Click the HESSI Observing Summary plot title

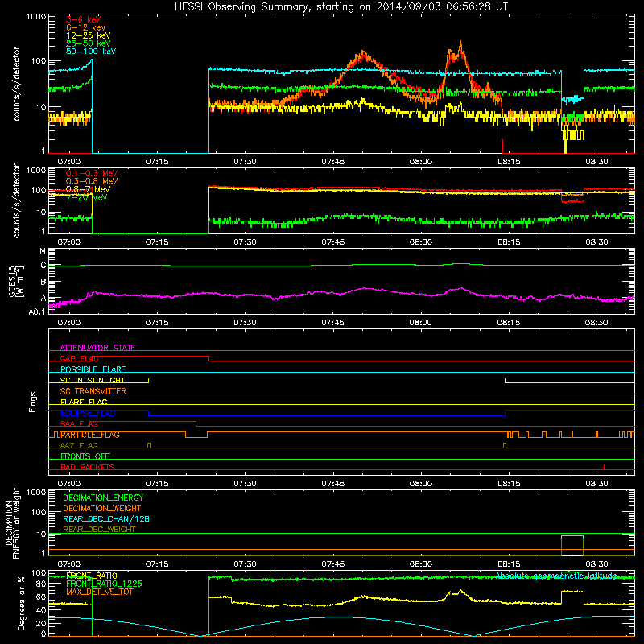pyautogui.click(x=341, y=7)
